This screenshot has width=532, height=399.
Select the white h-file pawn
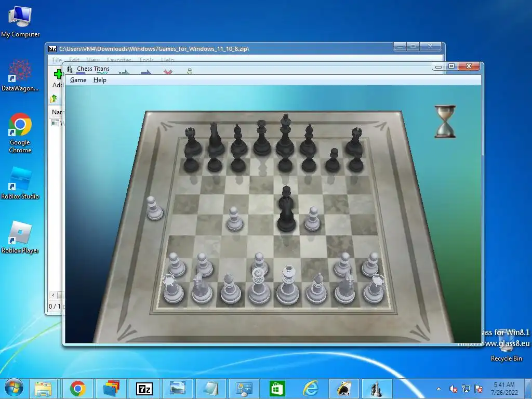click(x=370, y=264)
